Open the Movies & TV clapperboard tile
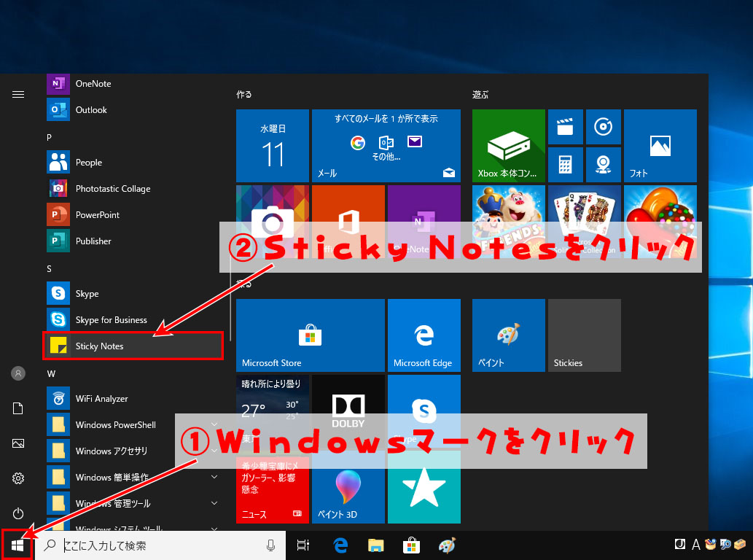 click(565, 128)
